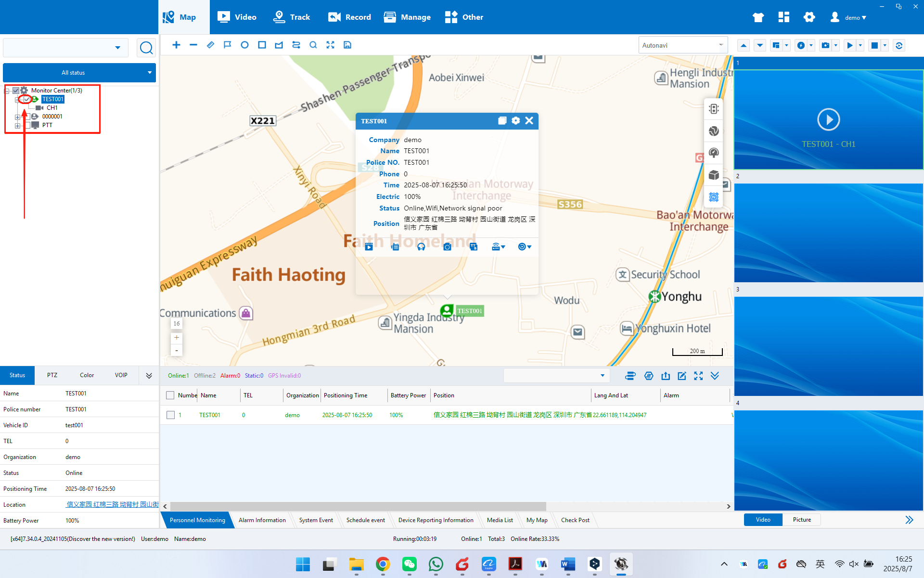
Task: Open the Track menu tab
Action: coord(292,17)
